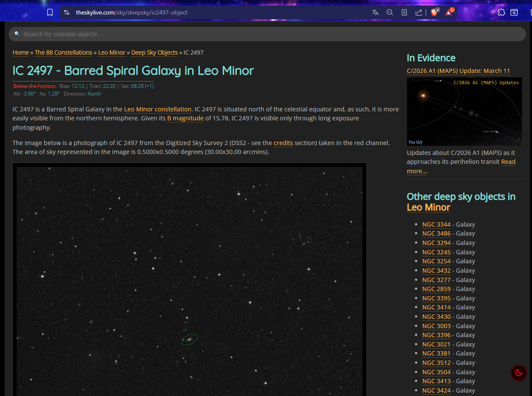
Task: Open Brave Shields lion icon
Action: tap(435, 12)
